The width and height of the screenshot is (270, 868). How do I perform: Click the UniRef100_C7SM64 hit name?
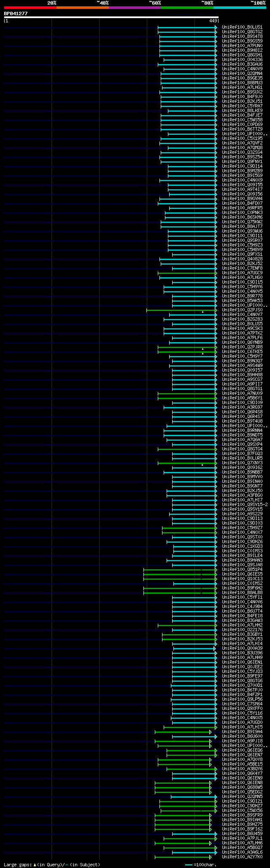coord(242,704)
